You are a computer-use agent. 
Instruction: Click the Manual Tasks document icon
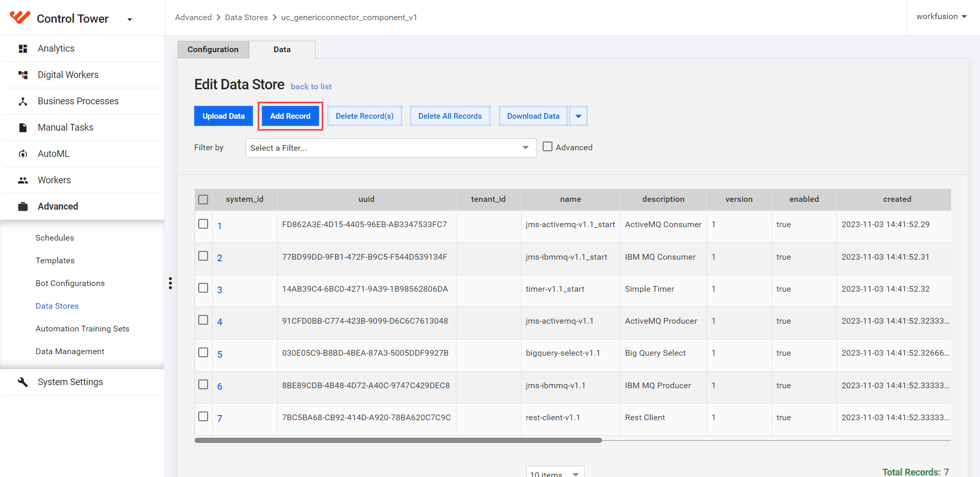click(x=23, y=128)
